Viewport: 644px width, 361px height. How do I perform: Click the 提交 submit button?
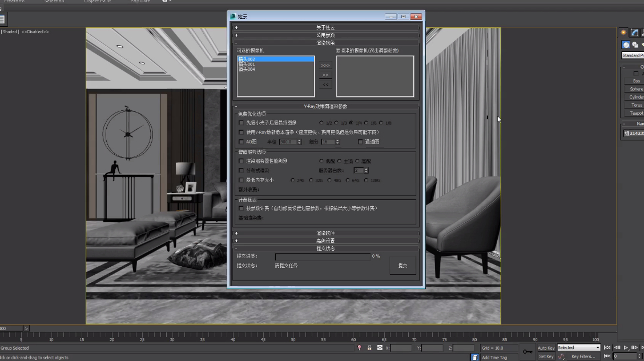(402, 266)
